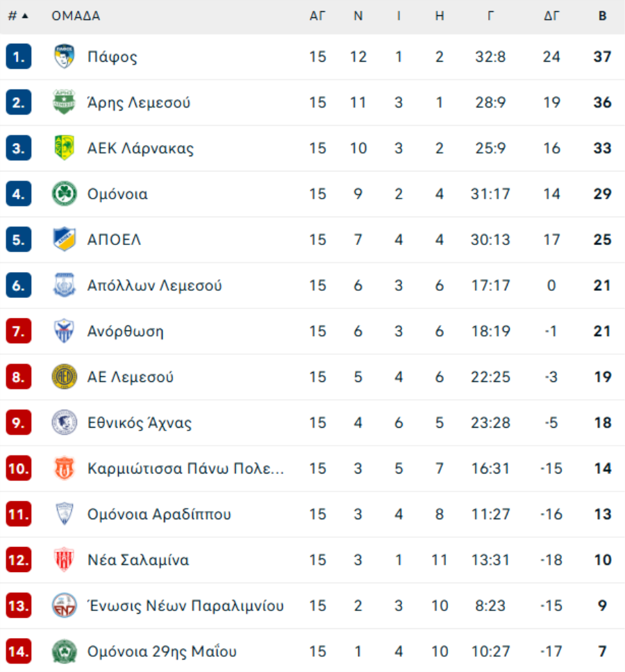The image size is (625, 672).
Task: Open the Καρμιώτισσα Πάνω Πολε... team link
Action: (x=185, y=469)
